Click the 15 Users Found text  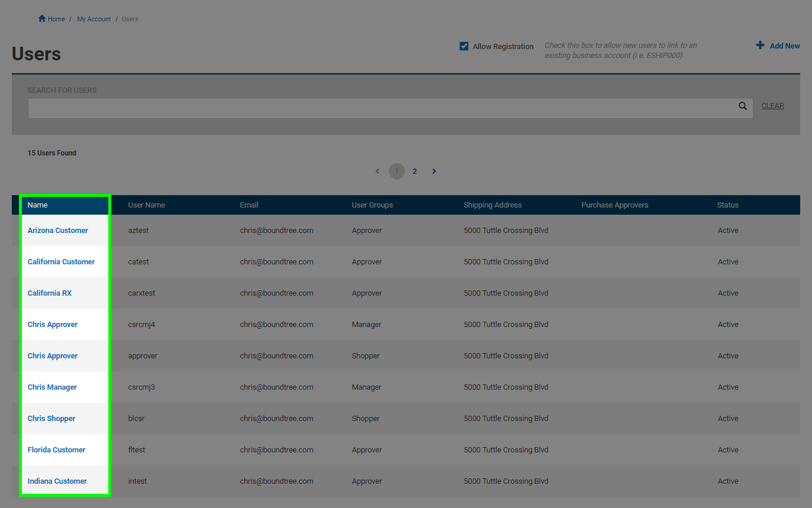[52, 153]
